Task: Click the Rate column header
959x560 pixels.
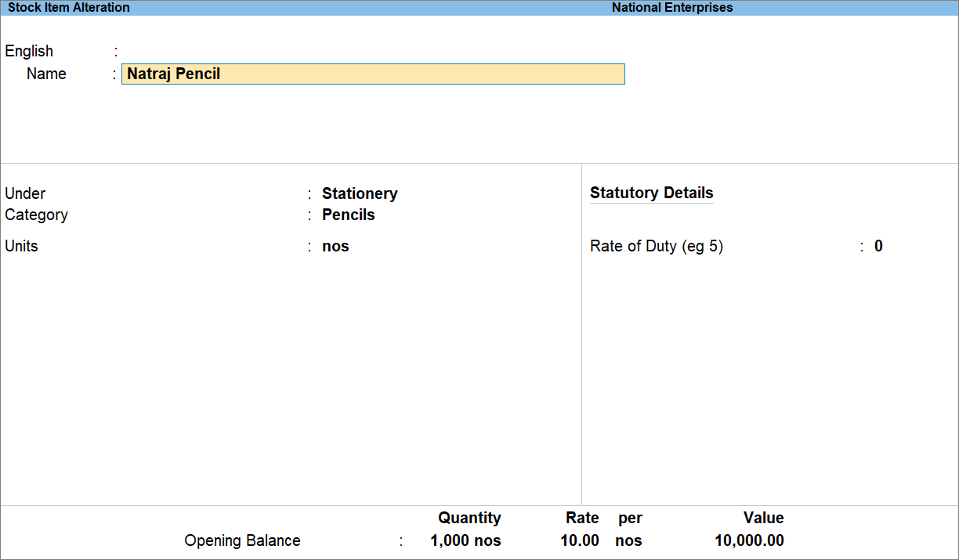Action: click(582, 518)
